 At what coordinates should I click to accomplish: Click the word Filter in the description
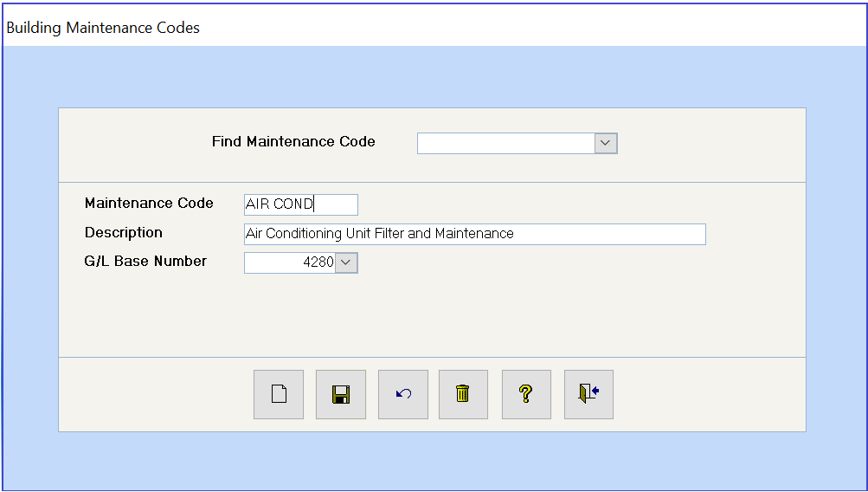pos(389,234)
